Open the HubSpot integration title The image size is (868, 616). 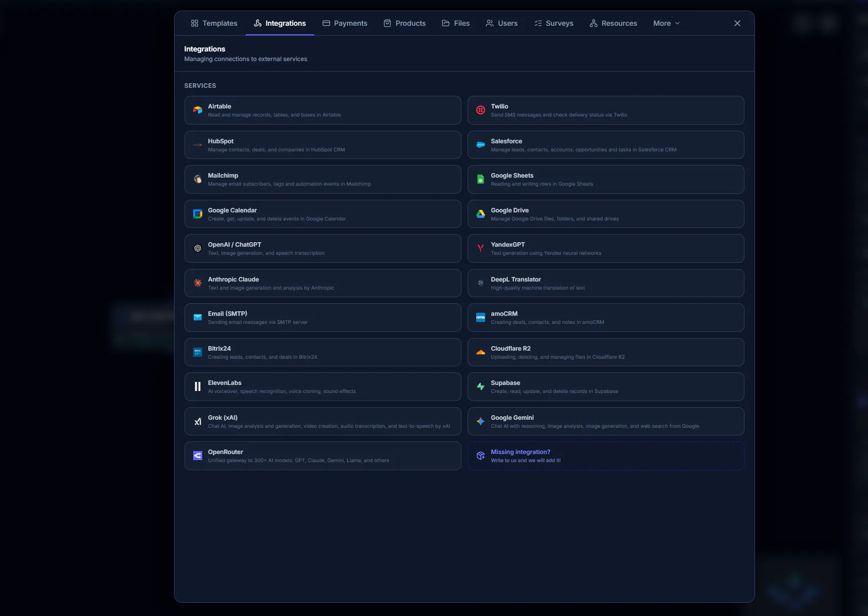click(x=220, y=141)
